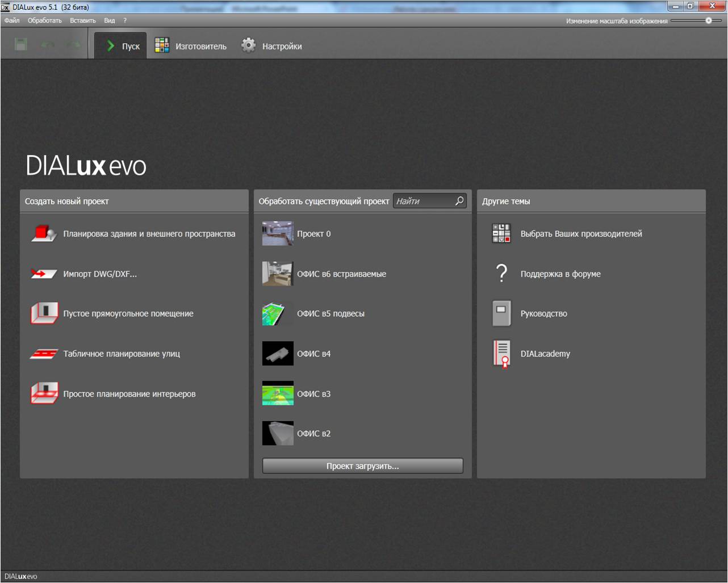Viewport: 728px width, 583px height.
Task: Open the Файл menu
Action: click(12, 20)
